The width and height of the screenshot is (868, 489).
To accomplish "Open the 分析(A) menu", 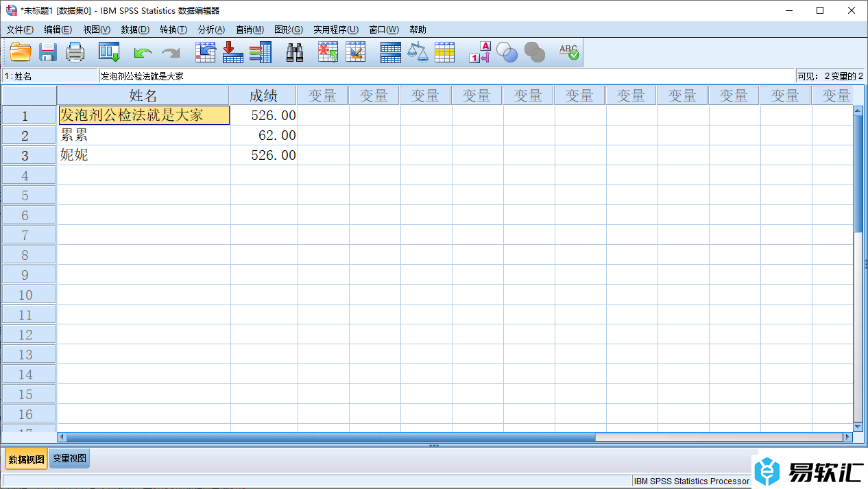I will tap(211, 29).
